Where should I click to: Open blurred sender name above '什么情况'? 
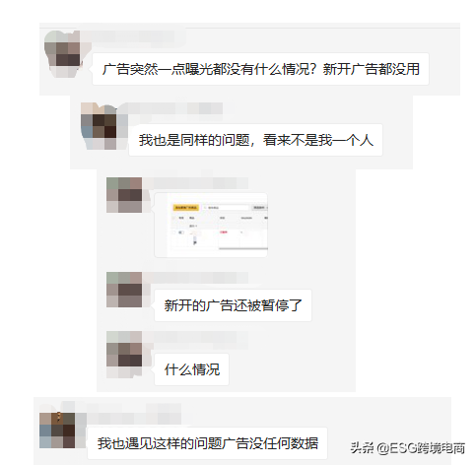point(196,337)
